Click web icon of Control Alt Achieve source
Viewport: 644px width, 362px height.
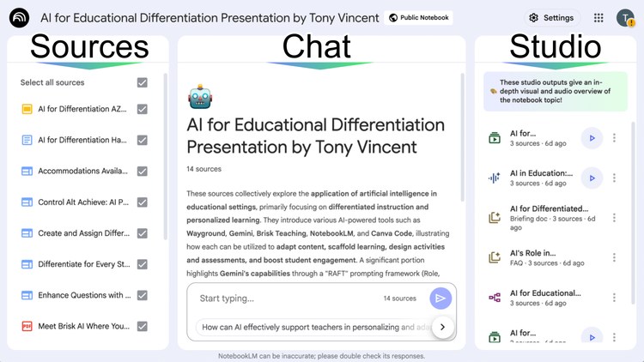point(27,202)
